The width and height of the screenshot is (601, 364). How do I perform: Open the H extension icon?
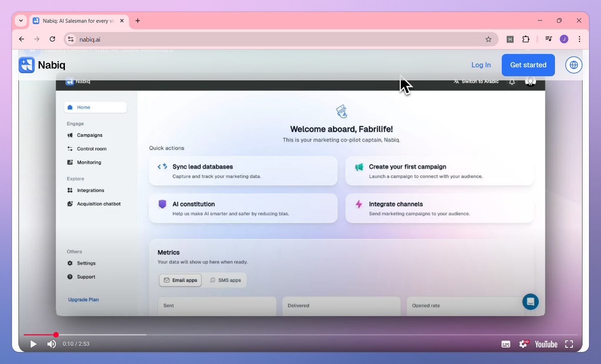coord(510,39)
